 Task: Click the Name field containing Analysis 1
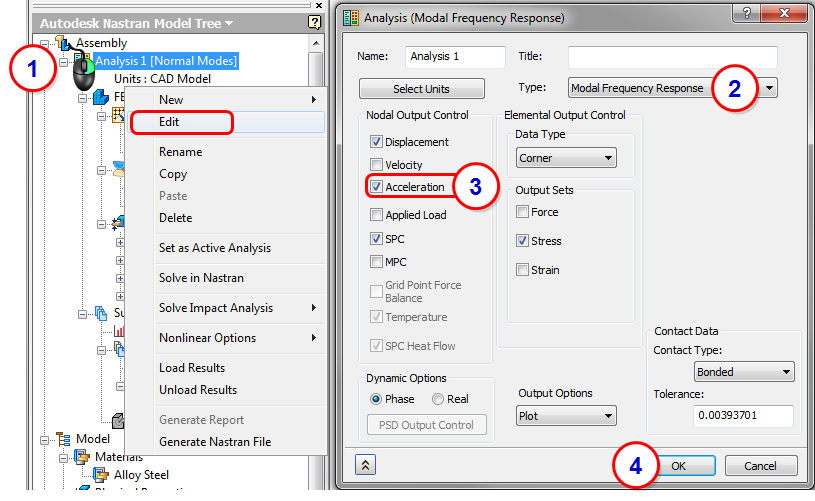455,57
